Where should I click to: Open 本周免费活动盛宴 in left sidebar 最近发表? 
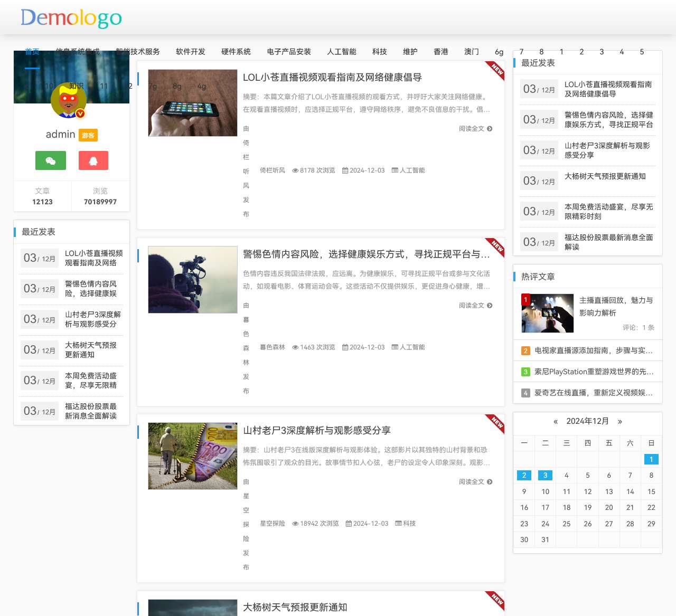click(x=91, y=381)
